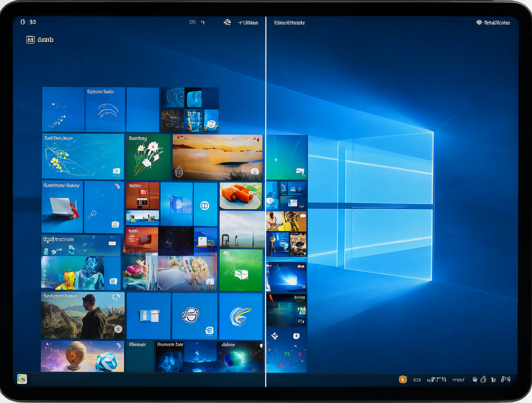Open the colorful Start icon in the taskbar

tap(22, 379)
